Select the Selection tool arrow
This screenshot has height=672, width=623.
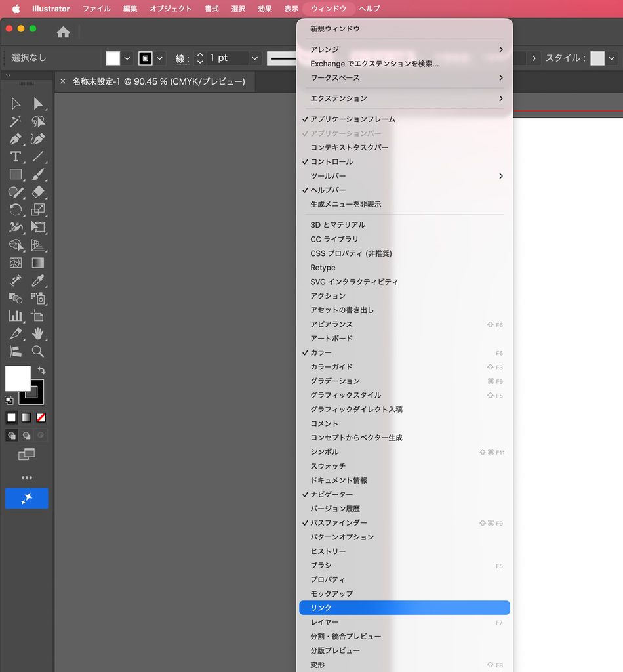tap(16, 104)
